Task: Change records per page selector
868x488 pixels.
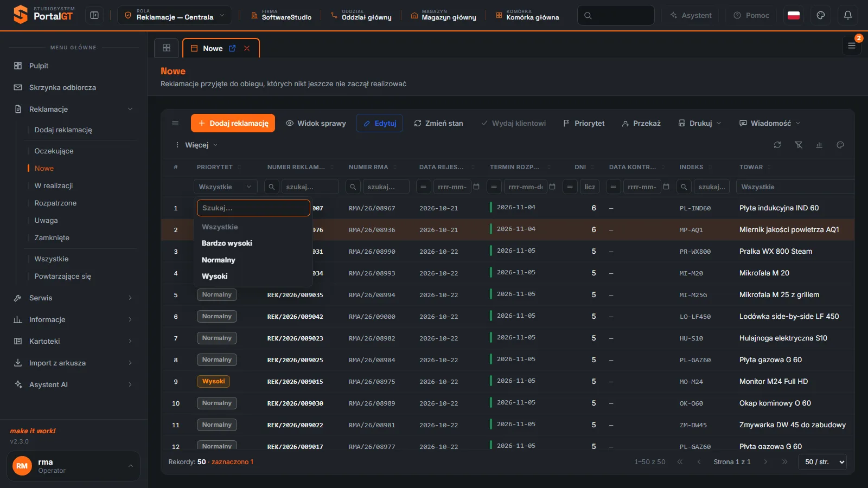Action: pyautogui.click(x=822, y=462)
